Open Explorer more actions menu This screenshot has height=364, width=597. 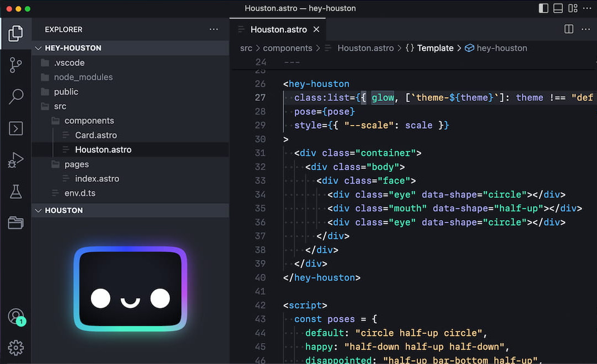(213, 29)
